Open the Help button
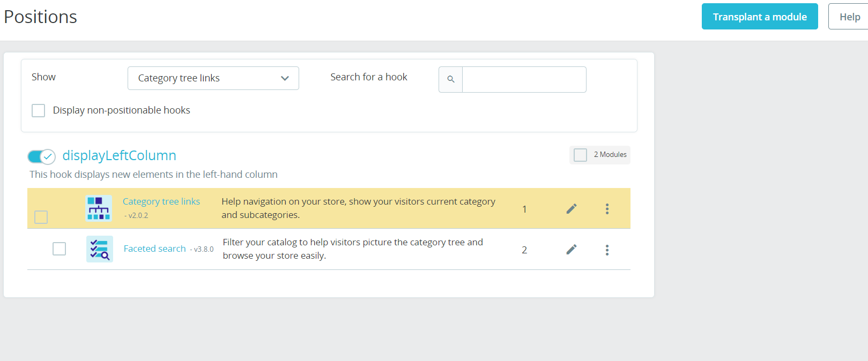Image resolution: width=868 pixels, height=361 pixels. click(x=849, y=17)
